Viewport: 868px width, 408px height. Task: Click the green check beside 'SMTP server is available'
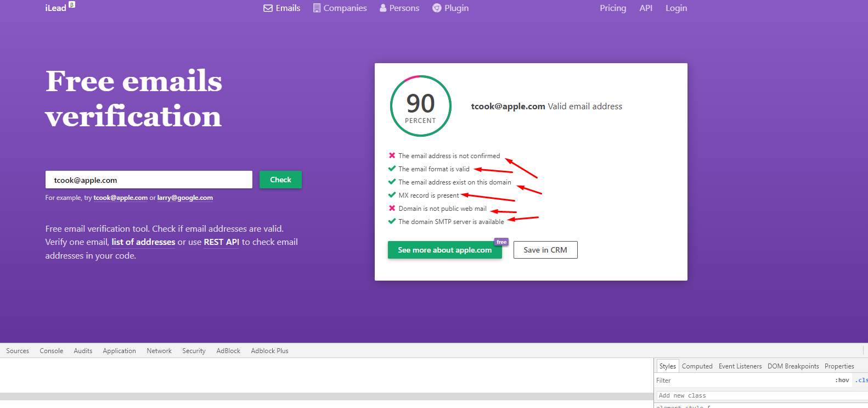click(x=392, y=221)
